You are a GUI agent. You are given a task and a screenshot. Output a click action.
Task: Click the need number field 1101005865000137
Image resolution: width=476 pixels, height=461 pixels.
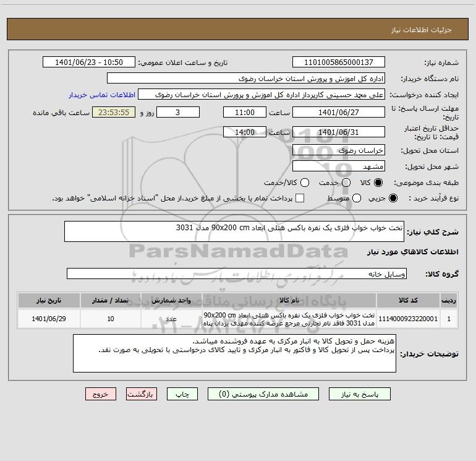(x=339, y=62)
